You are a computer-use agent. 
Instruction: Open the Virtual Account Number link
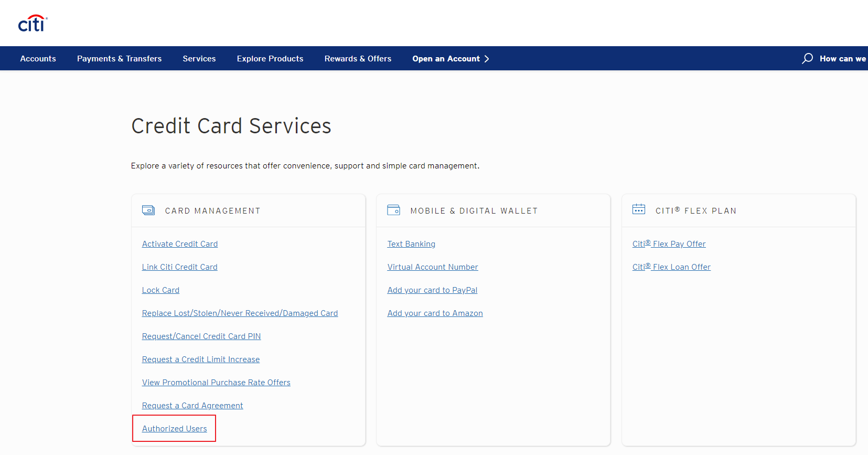pos(432,267)
